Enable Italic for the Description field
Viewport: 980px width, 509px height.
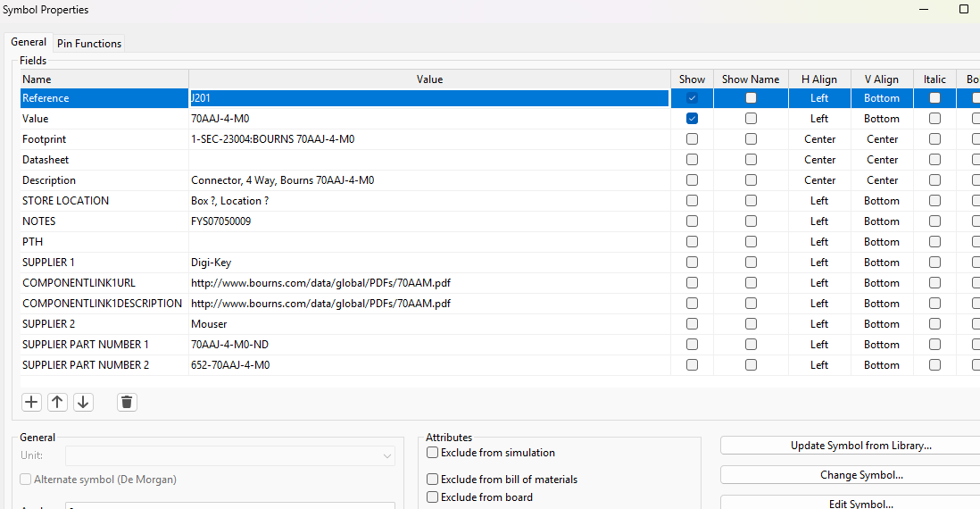click(x=934, y=180)
